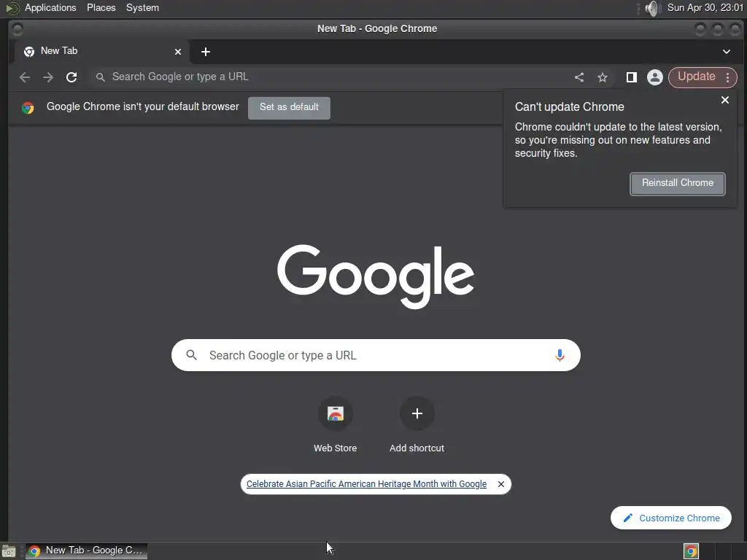Open Chrome's three-dot menu
This screenshot has height=560, width=747.
pos(727,77)
